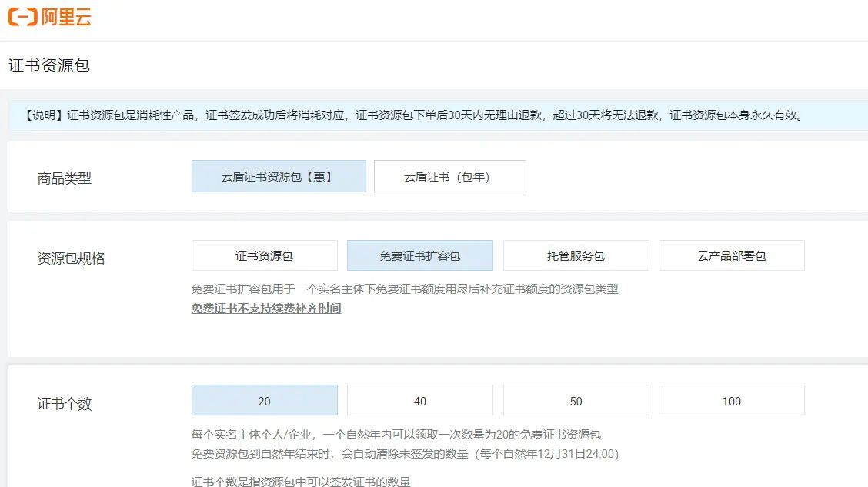Choose 证书资源包 specification
Image resolution: width=868 pixels, height=487 pixels.
(x=265, y=255)
